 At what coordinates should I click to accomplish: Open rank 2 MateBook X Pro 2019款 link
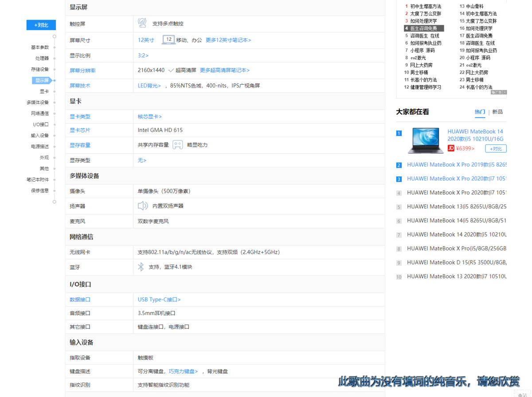457,165
